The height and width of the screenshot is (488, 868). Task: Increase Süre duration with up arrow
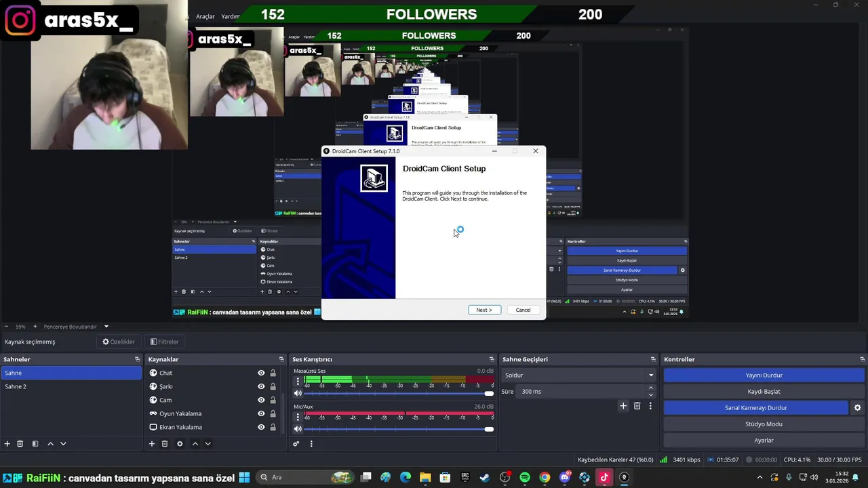click(x=651, y=388)
